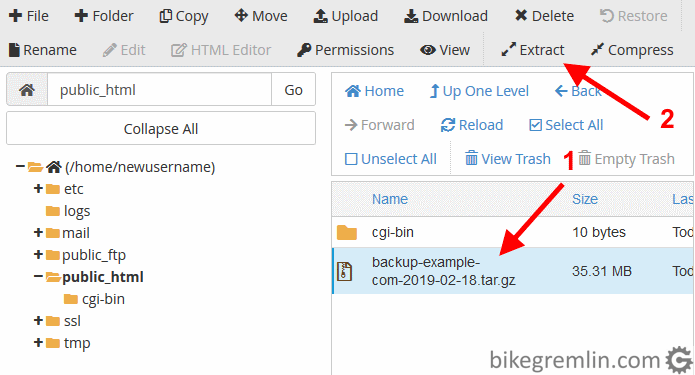Click Unselect All

(x=390, y=159)
